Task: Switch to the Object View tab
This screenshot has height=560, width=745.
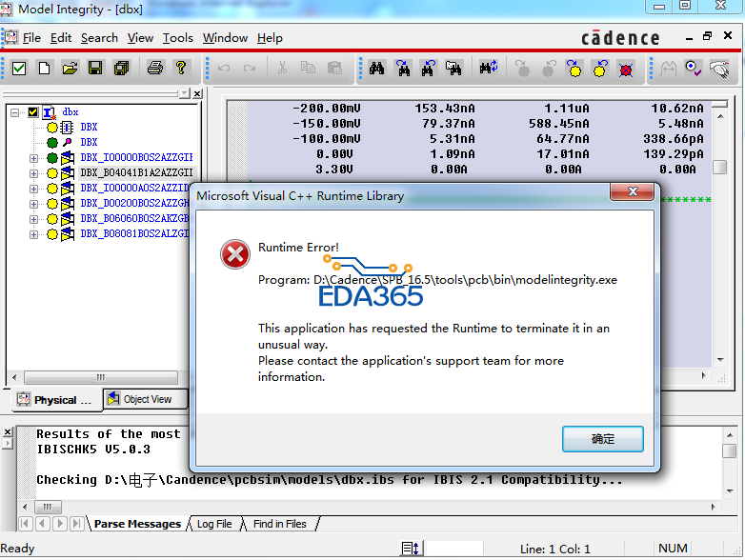Action: (146, 399)
